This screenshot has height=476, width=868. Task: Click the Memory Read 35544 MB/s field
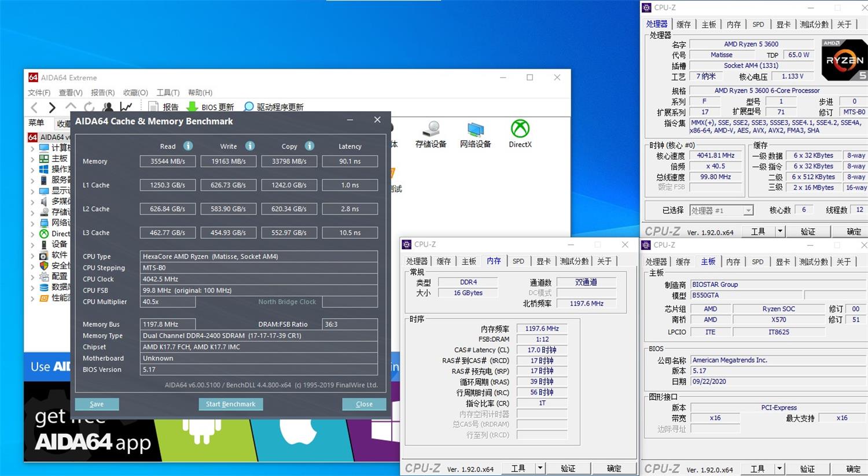coord(168,161)
